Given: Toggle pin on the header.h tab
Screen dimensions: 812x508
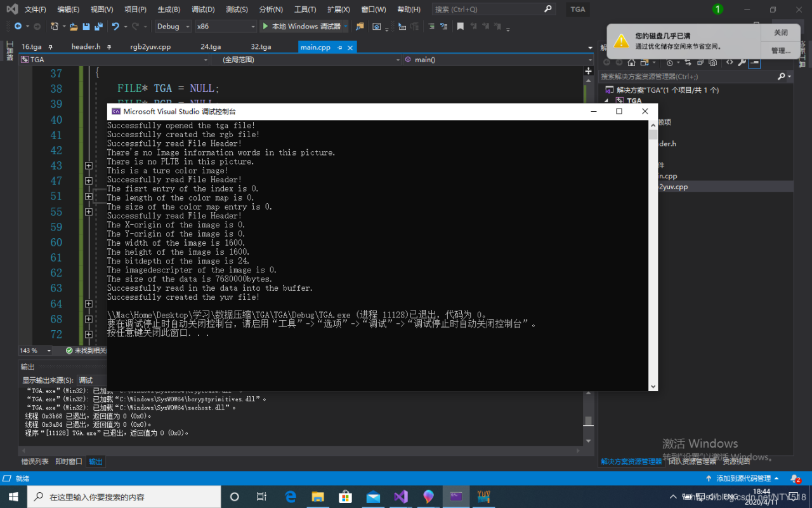Looking at the screenshot, I should pos(109,47).
